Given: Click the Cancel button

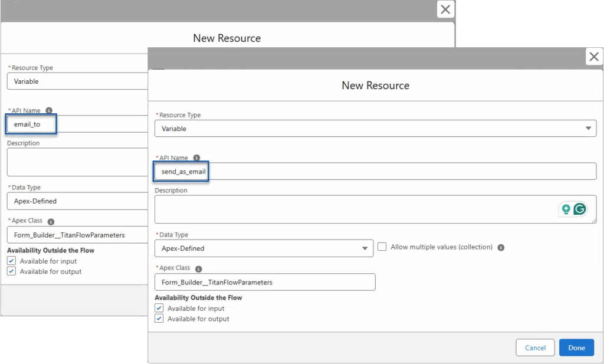Looking at the screenshot, I should pos(535,347).
